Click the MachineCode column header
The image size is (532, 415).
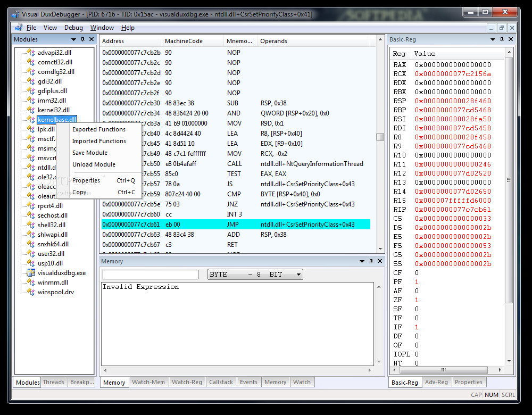(193, 41)
